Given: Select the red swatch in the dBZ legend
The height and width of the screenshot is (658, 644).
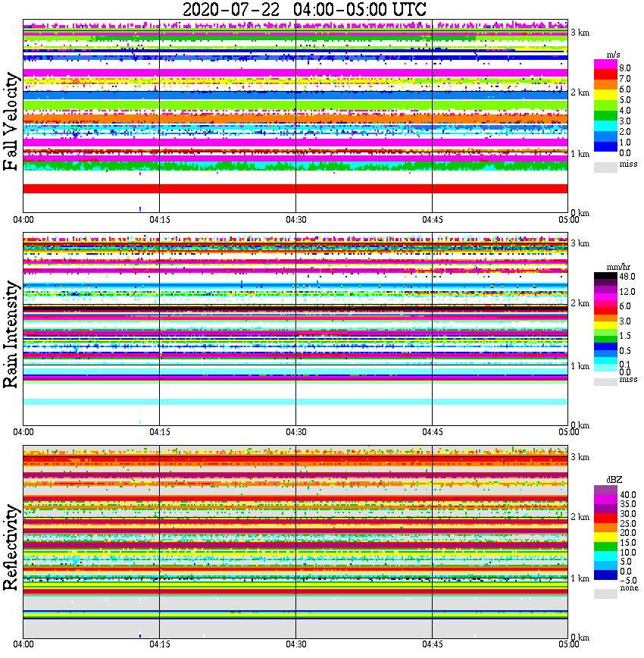Looking at the screenshot, I should point(606,518).
